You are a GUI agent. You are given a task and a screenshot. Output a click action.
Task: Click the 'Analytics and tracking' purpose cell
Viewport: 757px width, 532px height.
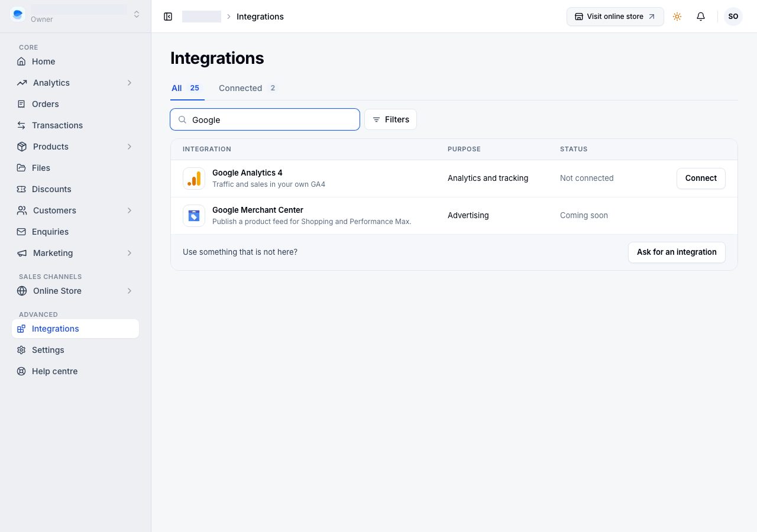pyautogui.click(x=488, y=178)
